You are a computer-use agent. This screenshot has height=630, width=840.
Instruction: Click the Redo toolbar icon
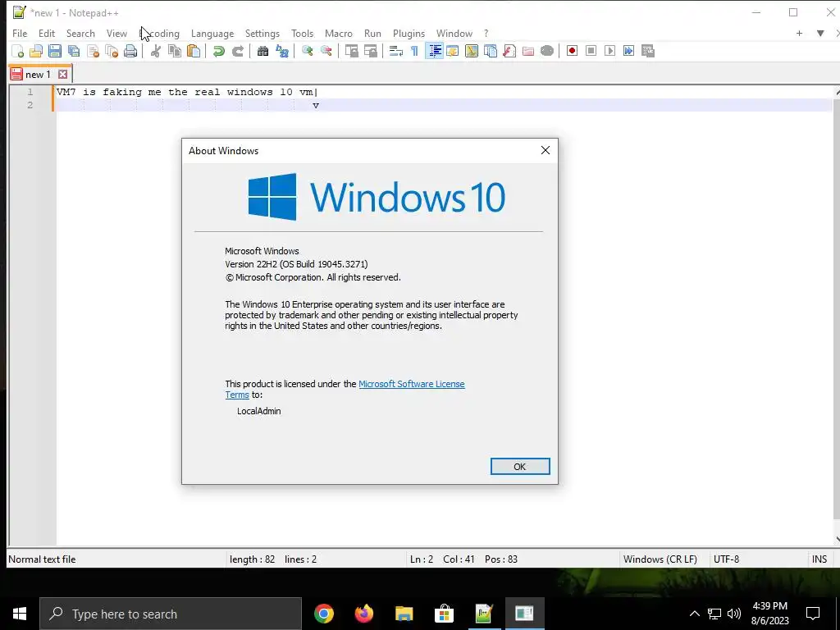point(237,51)
